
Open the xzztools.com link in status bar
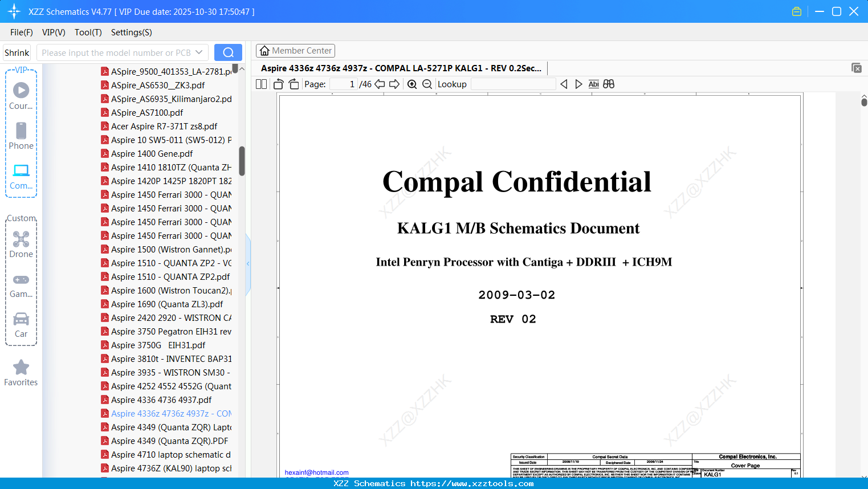[x=472, y=483]
